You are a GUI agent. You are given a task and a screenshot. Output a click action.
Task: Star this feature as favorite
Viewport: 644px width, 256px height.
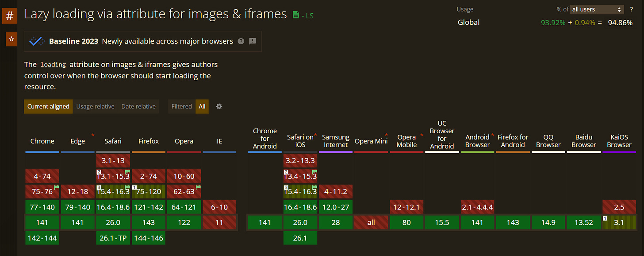click(11, 39)
